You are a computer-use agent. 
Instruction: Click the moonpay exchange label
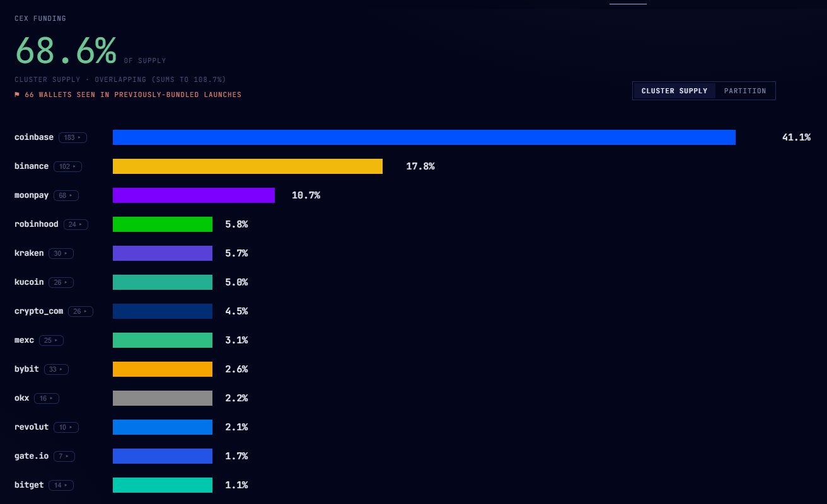[x=32, y=195]
